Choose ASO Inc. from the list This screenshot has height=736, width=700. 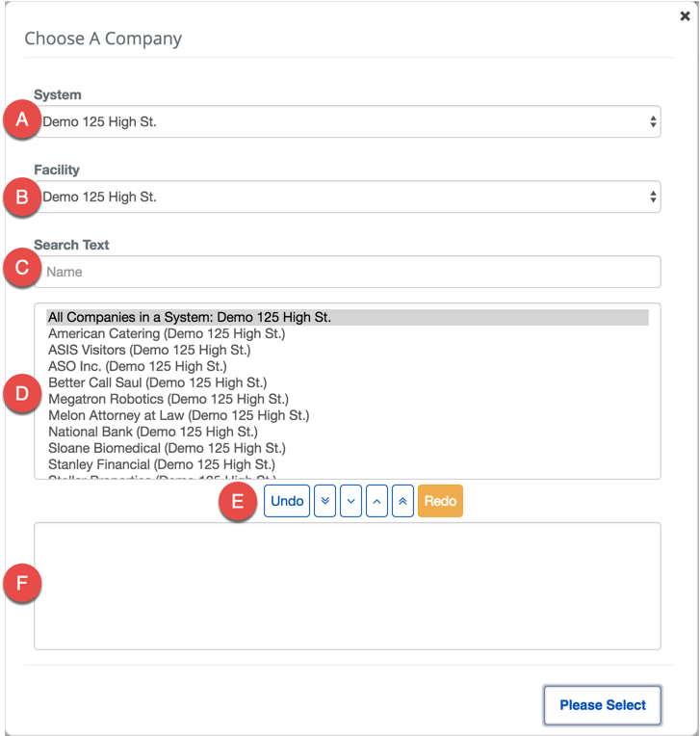tap(138, 366)
